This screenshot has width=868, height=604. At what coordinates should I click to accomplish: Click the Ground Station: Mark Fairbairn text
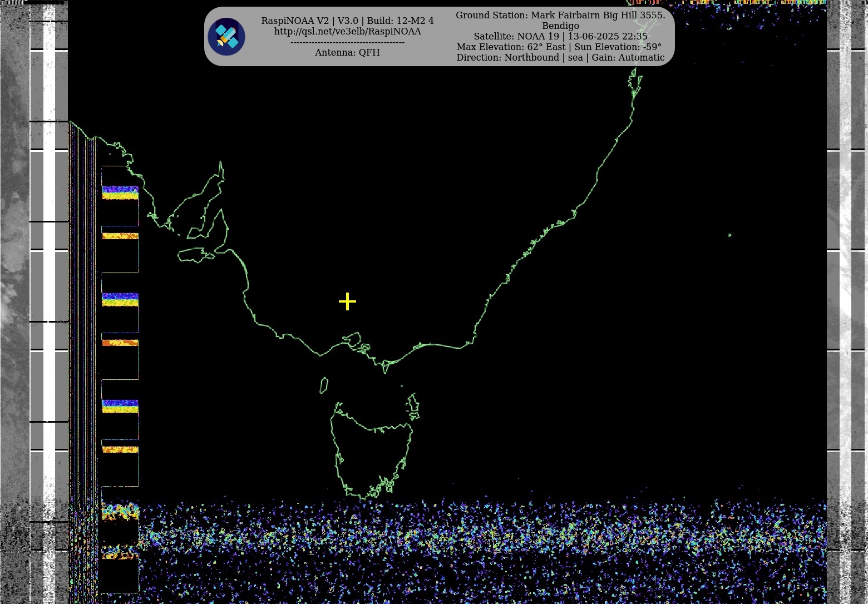pyautogui.click(x=560, y=16)
